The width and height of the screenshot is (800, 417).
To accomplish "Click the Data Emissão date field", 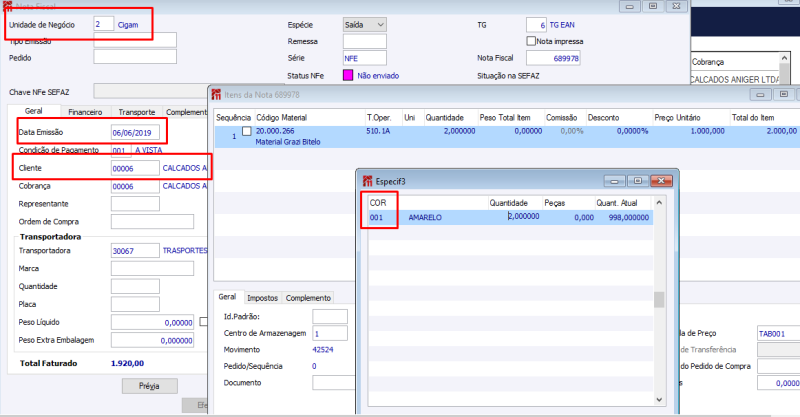I will [x=135, y=132].
